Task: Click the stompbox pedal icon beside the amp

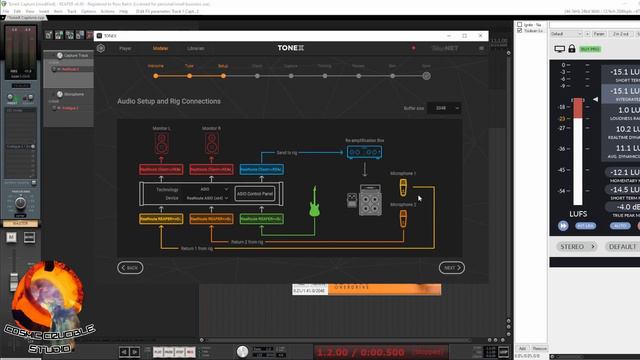Action: pos(352,200)
